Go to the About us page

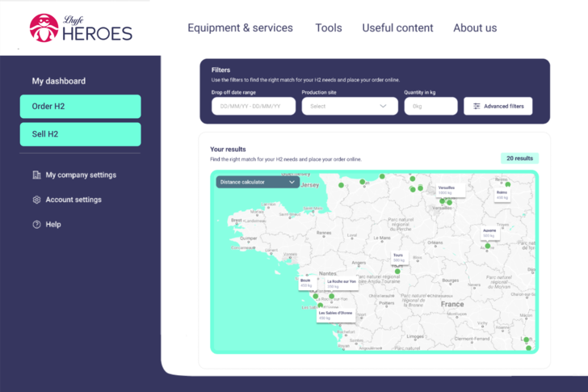(x=475, y=27)
